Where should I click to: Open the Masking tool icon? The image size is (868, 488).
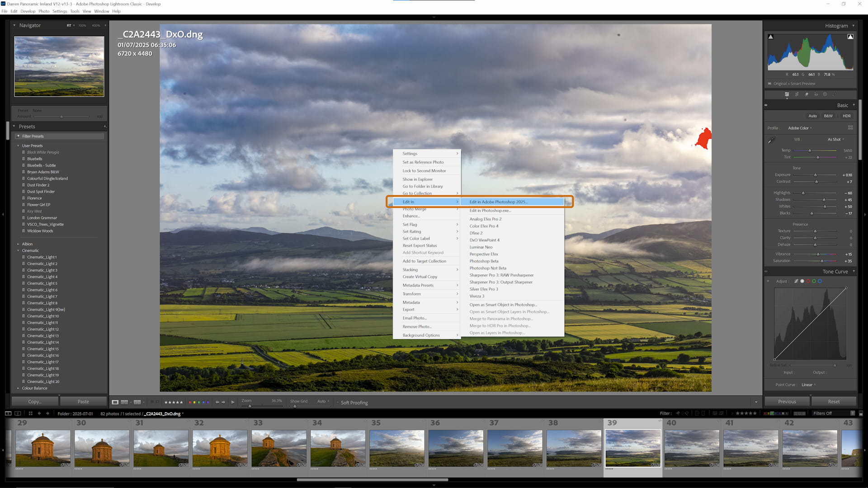click(825, 94)
